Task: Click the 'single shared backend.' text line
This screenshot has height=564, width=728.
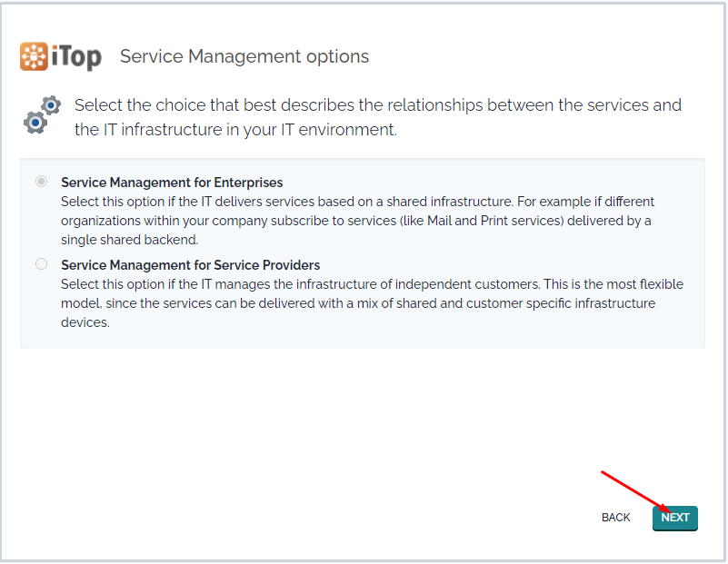Action: pyautogui.click(x=130, y=240)
